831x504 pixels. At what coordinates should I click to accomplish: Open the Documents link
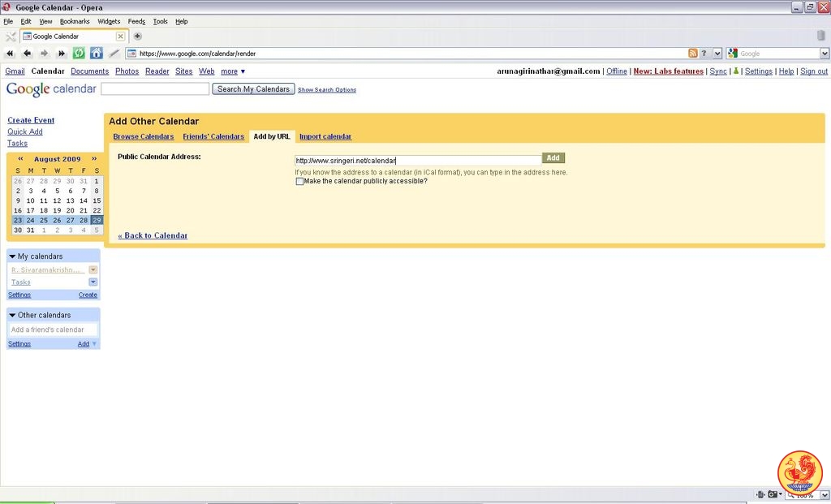89,71
